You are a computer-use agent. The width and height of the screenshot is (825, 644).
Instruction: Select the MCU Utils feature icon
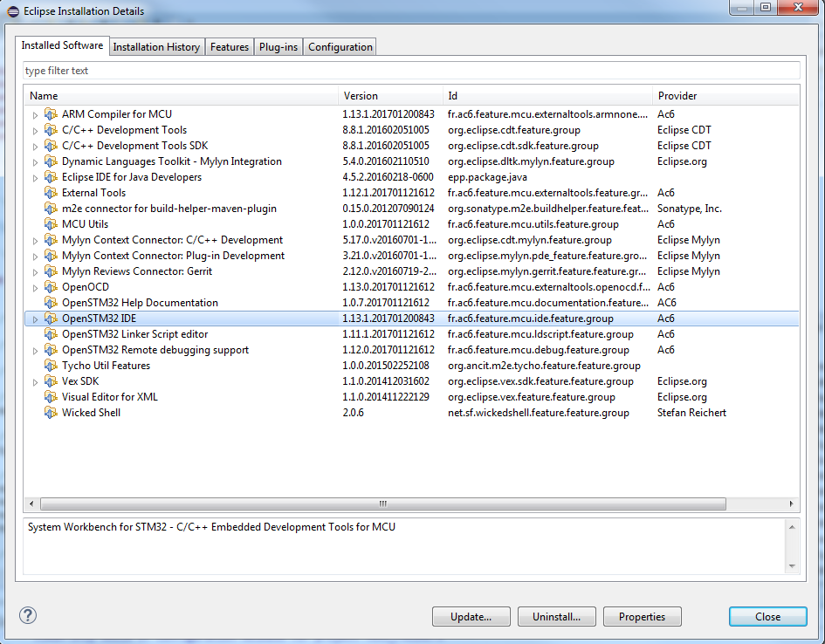point(51,224)
